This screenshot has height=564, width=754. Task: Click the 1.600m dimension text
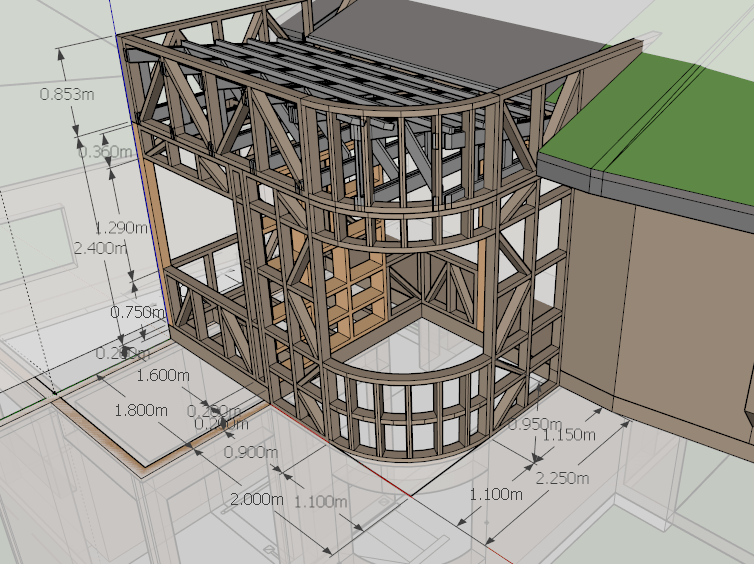[x=162, y=376]
